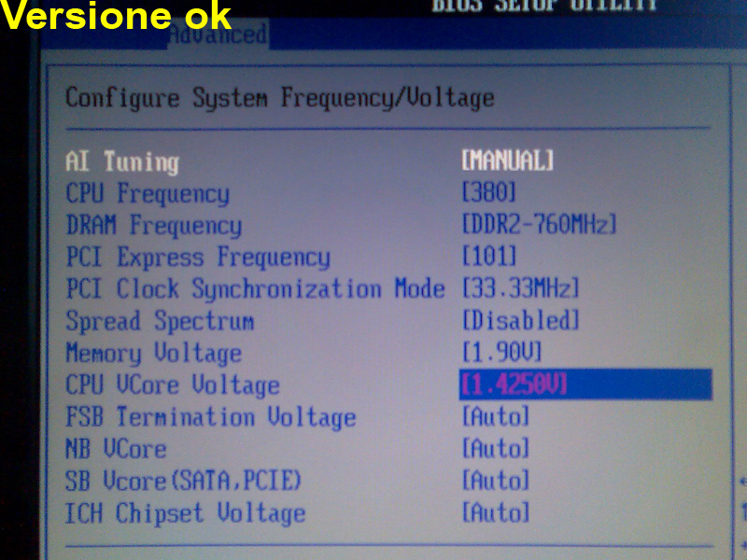Select the DRAM Frequency label
The height and width of the screenshot is (560, 747).
click(x=154, y=225)
